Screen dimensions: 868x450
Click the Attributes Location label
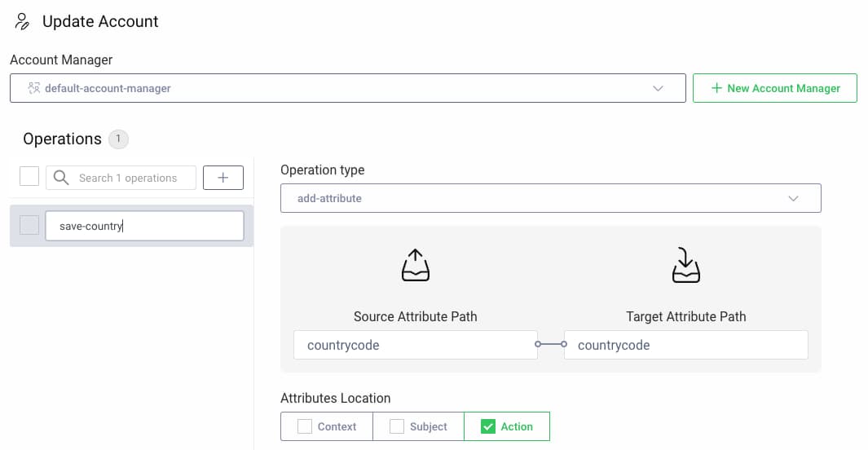tap(336, 398)
